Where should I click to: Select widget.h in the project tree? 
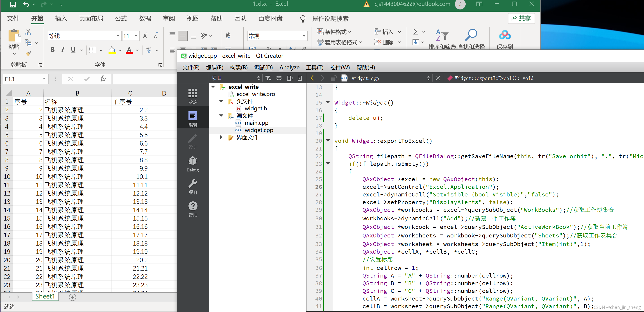coord(256,109)
